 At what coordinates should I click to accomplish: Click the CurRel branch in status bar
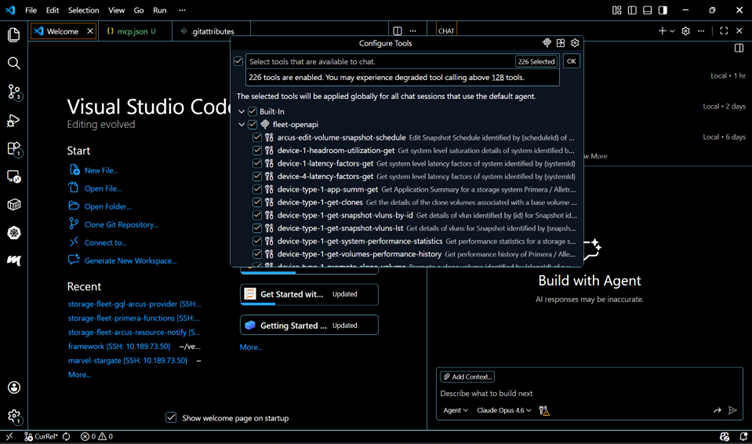point(41,437)
